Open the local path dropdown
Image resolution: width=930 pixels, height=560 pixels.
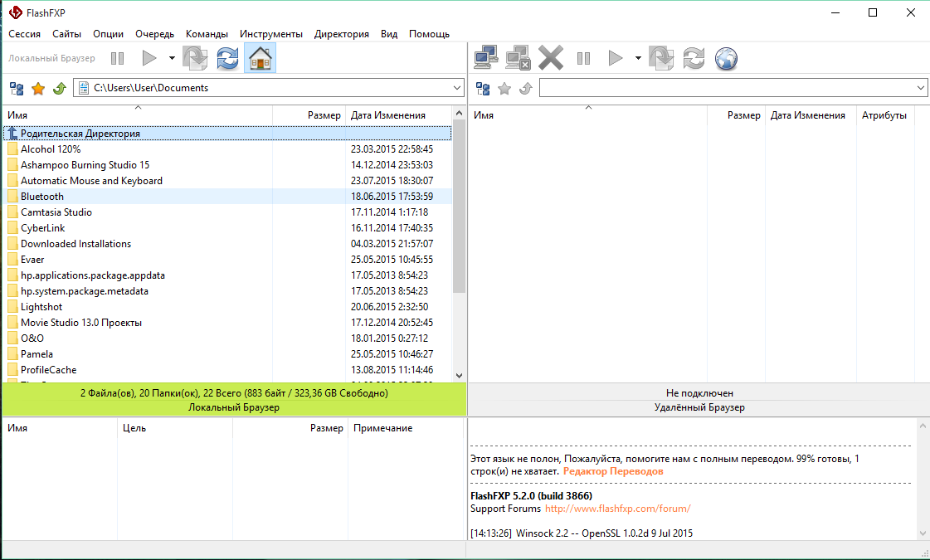pos(457,88)
